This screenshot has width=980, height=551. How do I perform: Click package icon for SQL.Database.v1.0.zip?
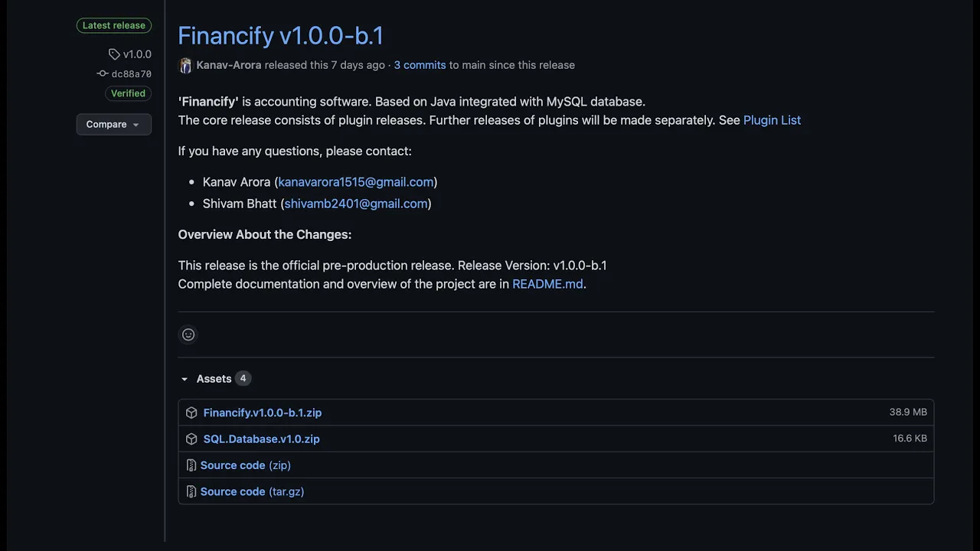tap(191, 439)
